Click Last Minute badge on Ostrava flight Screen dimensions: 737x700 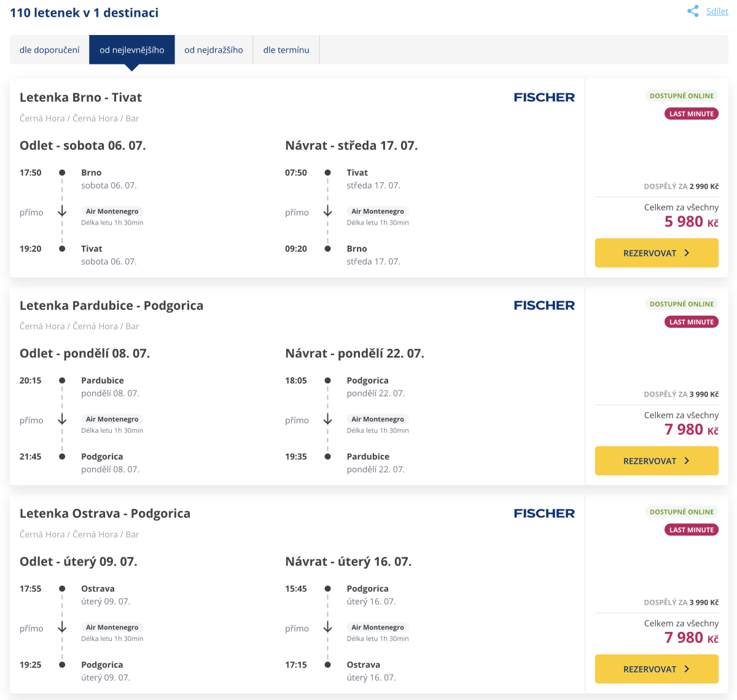[692, 530]
